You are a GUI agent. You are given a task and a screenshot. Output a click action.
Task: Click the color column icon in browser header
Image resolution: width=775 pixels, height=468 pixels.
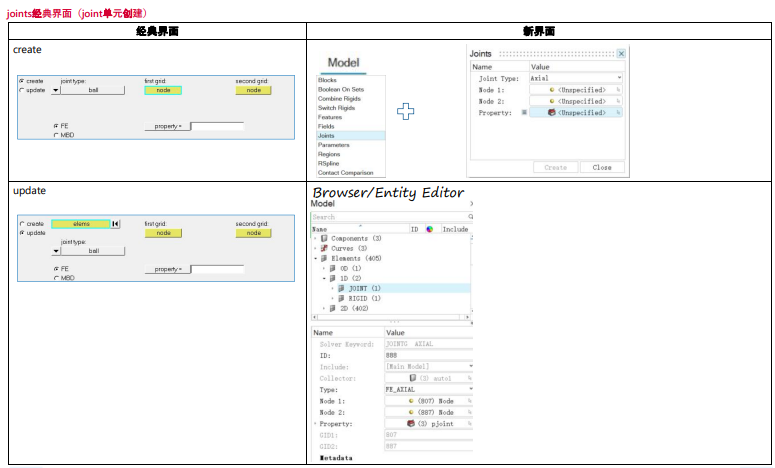(x=429, y=229)
